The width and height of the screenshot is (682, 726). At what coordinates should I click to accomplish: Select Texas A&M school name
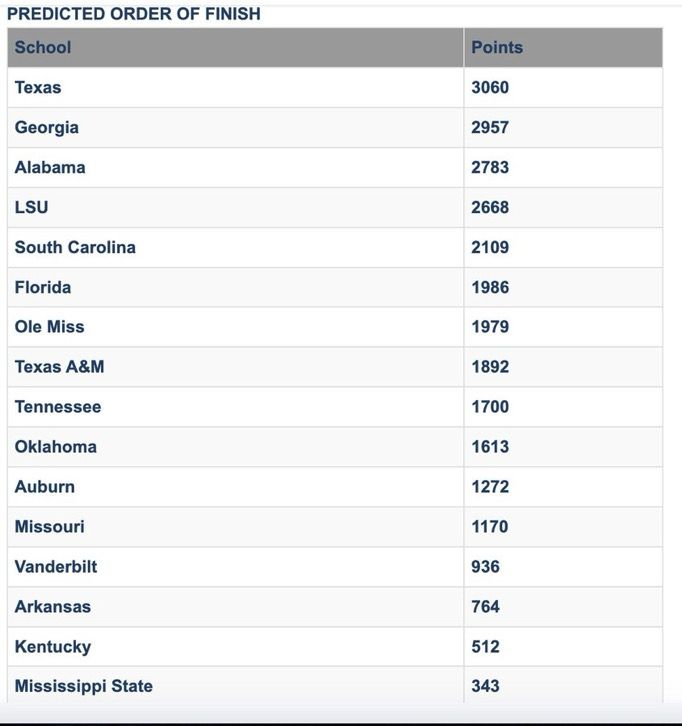point(59,367)
